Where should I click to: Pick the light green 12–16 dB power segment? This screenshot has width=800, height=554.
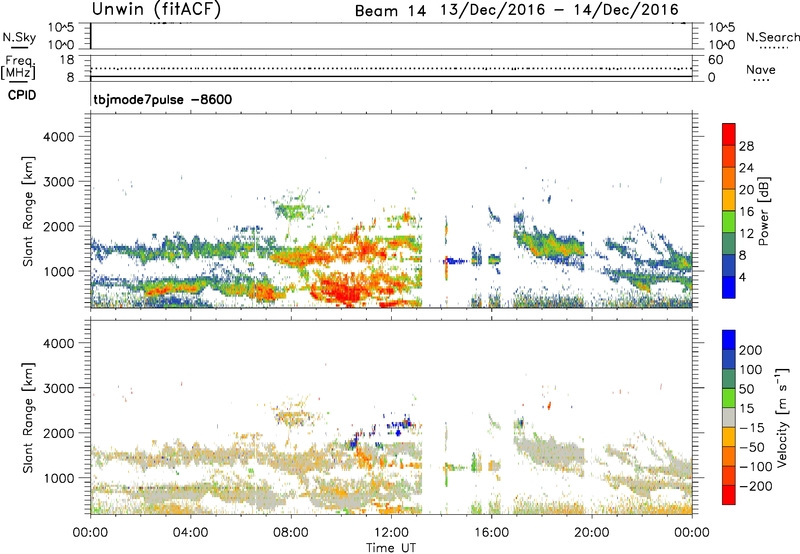pyautogui.click(x=729, y=222)
